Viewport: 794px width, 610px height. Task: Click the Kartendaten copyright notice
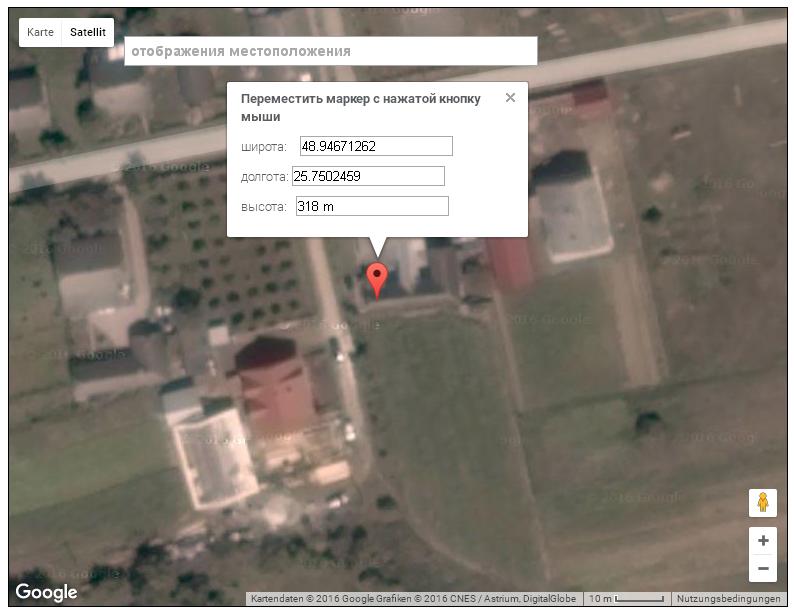coord(414,599)
